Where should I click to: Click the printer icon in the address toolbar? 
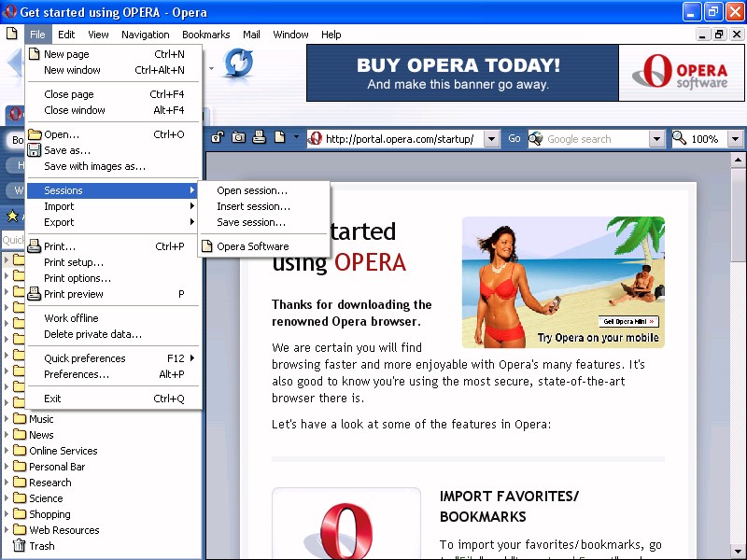(x=260, y=138)
